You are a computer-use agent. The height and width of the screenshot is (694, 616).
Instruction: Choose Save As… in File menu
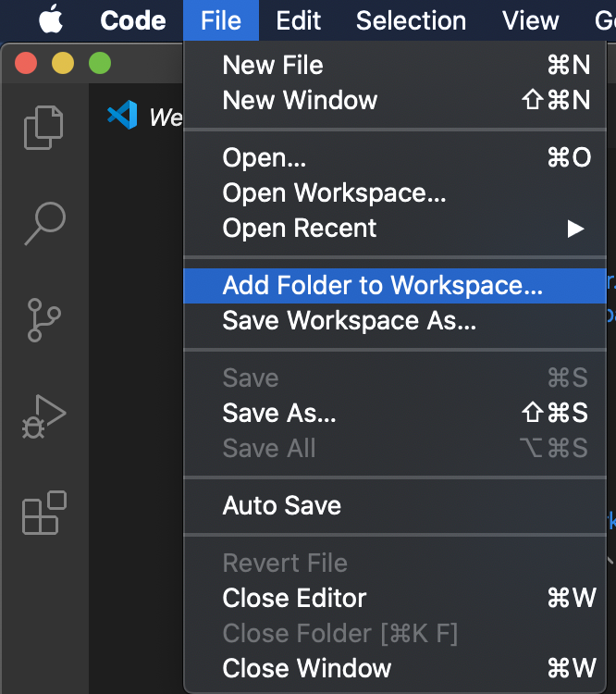tap(395, 413)
